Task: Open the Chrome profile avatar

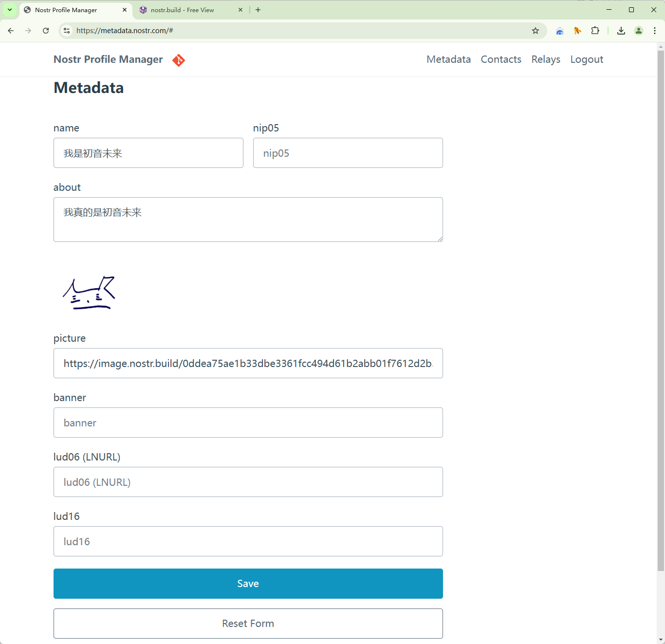Action: click(x=639, y=31)
